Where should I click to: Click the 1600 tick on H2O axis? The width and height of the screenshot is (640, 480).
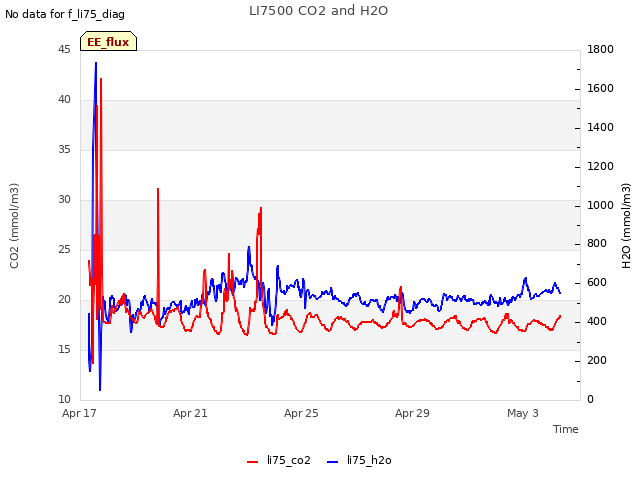(600, 89)
